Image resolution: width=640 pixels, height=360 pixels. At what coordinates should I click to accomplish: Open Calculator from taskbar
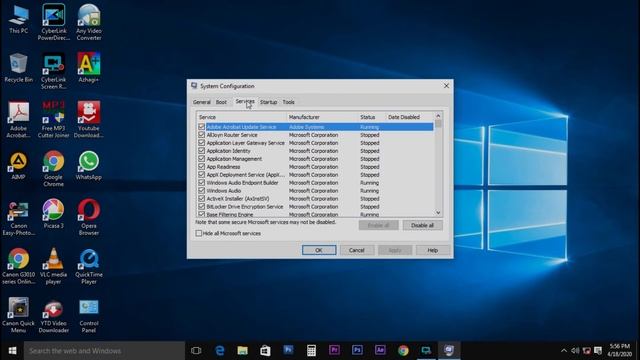pyautogui.click(x=311, y=350)
